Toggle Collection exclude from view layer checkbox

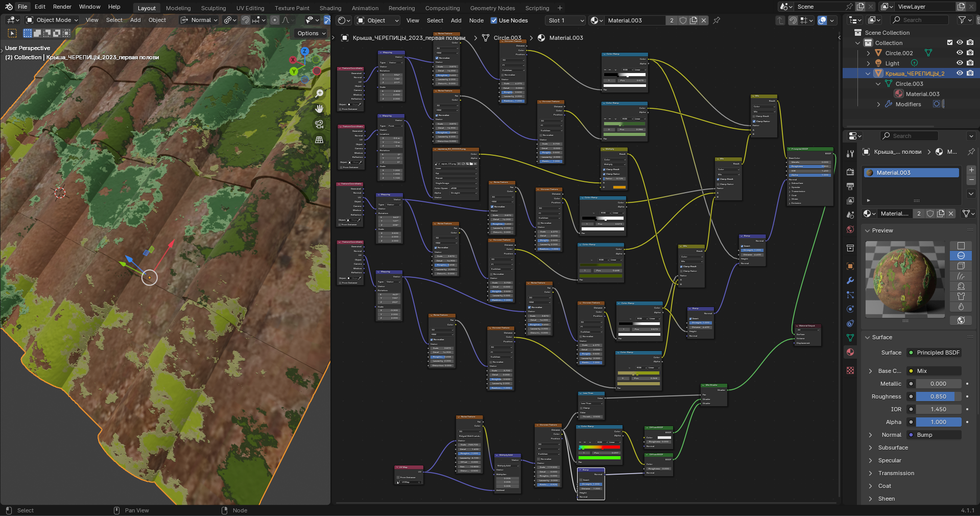(950, 43)
